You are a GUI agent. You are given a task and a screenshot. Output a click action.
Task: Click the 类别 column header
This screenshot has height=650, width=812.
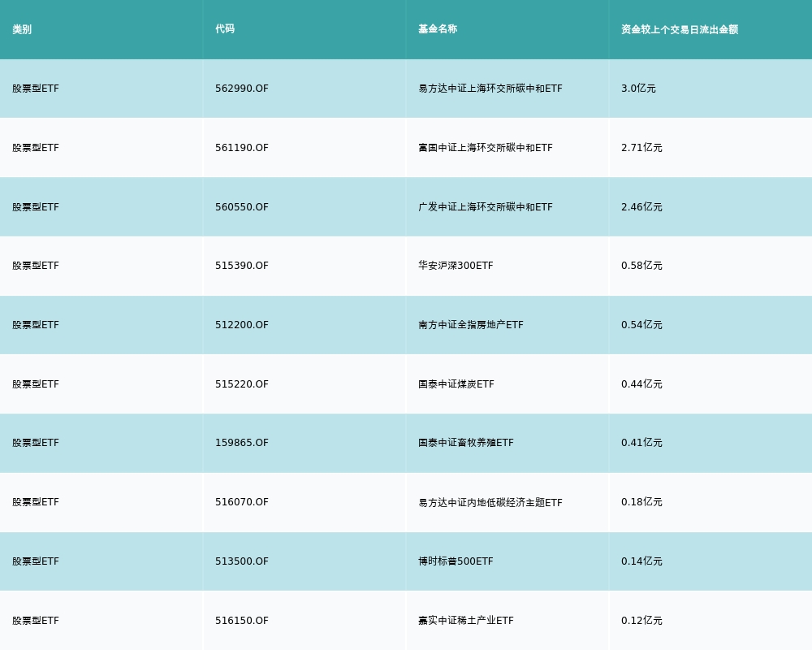coord(22,29)
